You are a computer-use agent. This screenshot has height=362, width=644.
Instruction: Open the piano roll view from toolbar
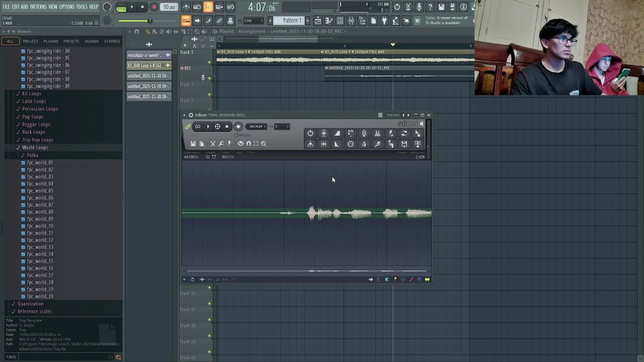[x=329, y=21]
